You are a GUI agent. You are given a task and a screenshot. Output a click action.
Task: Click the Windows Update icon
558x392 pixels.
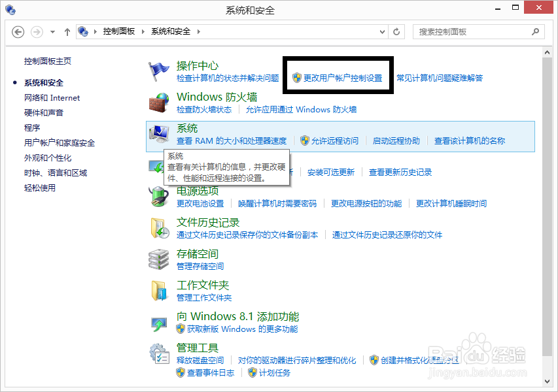[156, 167]
